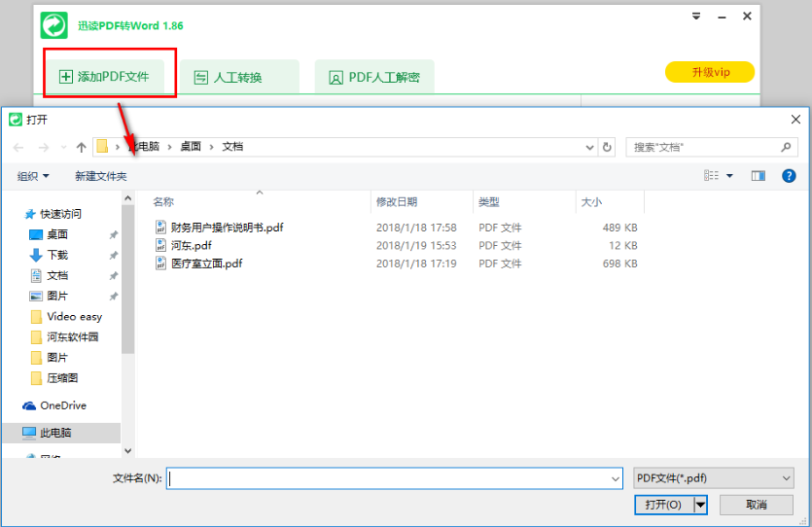Select 桌面 in the address breadcrumb

[191, 147]
